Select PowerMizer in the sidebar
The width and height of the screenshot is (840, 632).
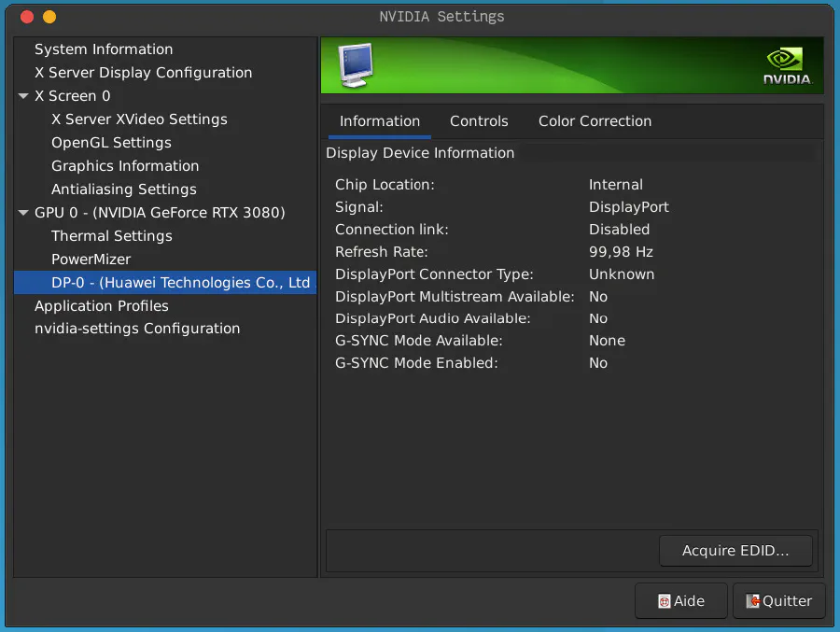(91, 260)
